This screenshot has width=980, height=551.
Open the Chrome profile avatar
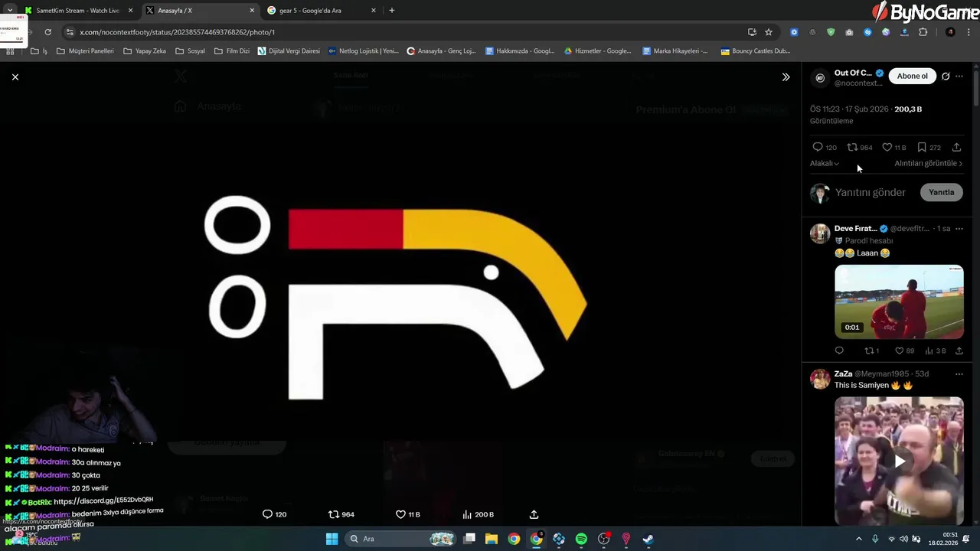point(950,32)
